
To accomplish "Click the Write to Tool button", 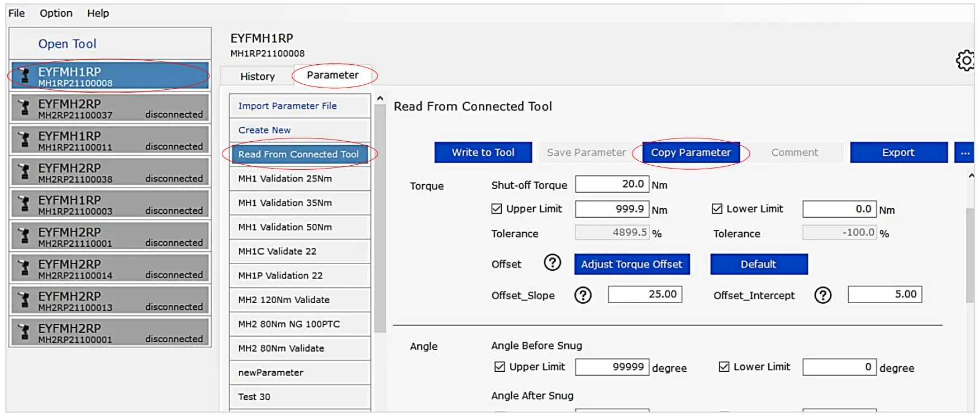I will (x=483, y=152).
